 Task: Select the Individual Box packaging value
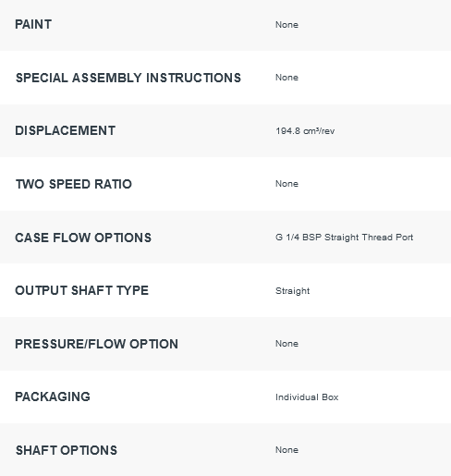point(307,397)
